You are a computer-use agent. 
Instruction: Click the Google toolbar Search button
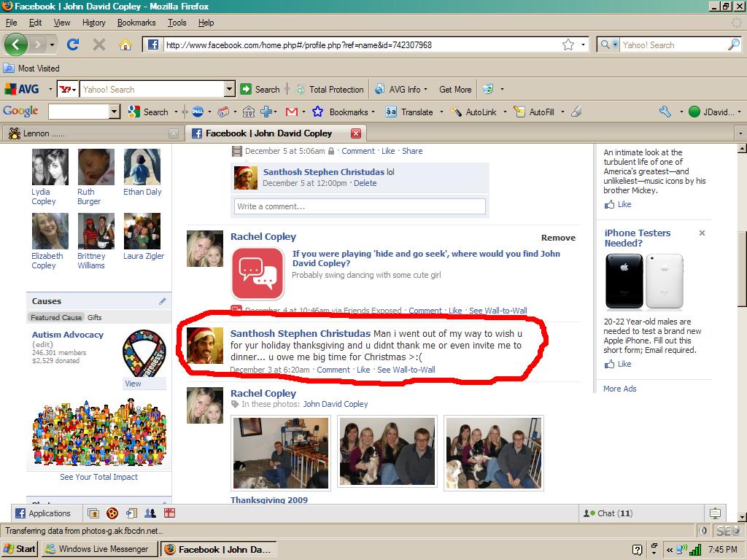[x=149, y=112]
